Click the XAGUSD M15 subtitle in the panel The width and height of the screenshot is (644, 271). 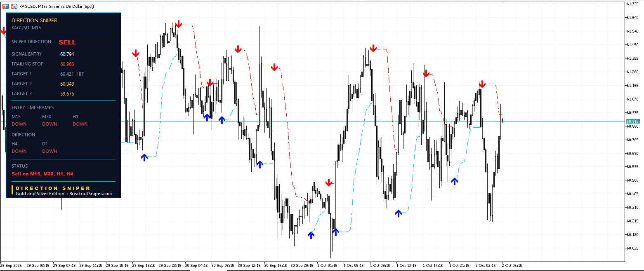tap(26, 28)
